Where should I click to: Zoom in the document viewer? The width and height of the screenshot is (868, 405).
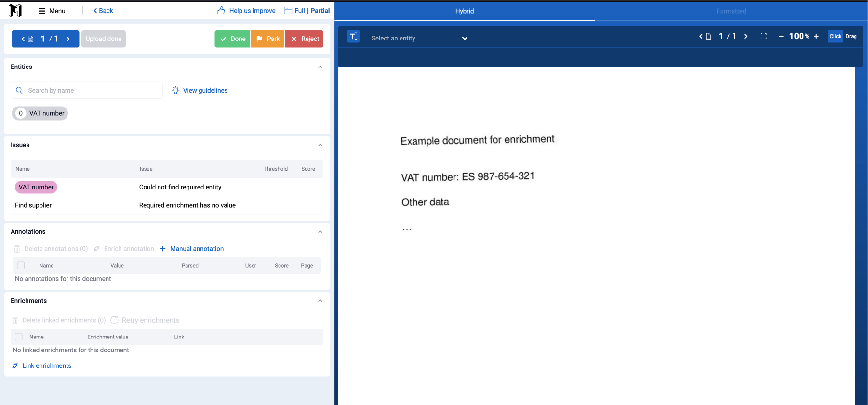[816, 36]
